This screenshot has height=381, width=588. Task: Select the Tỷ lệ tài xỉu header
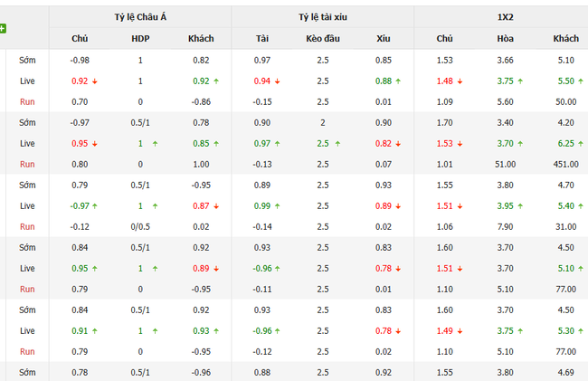pyautogui.click(x=323, y=16)
